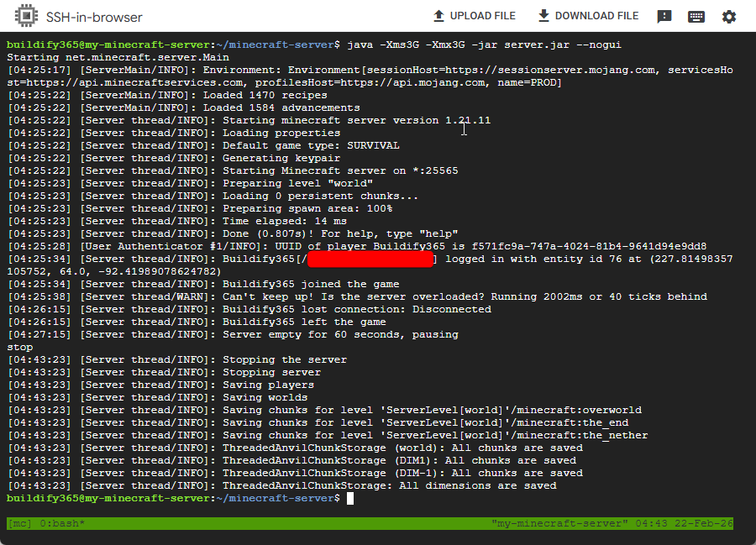Click 'Preparing spawn area: 100%' line

click(x=200, y=208)
